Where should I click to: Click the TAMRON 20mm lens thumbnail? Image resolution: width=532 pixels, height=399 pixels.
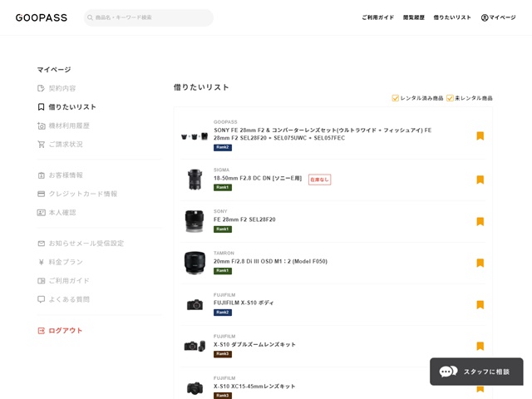(195, 263)
